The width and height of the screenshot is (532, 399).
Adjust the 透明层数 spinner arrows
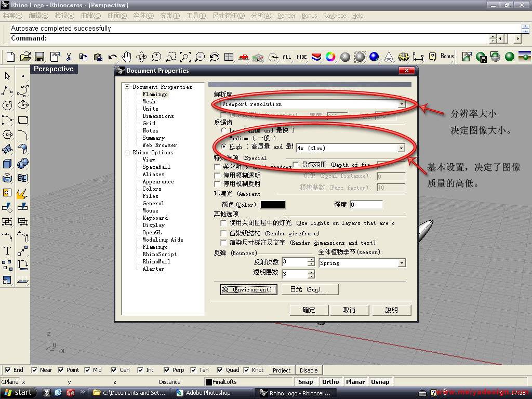311,274
